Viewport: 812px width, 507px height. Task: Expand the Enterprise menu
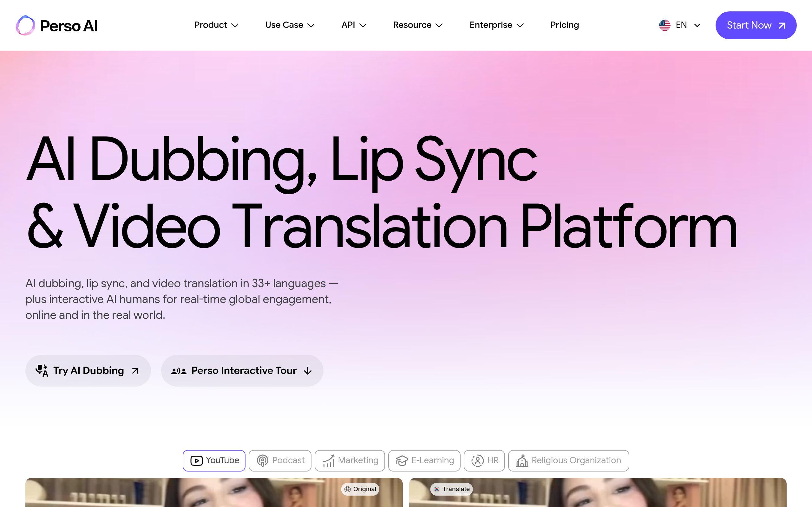point(496,25)
